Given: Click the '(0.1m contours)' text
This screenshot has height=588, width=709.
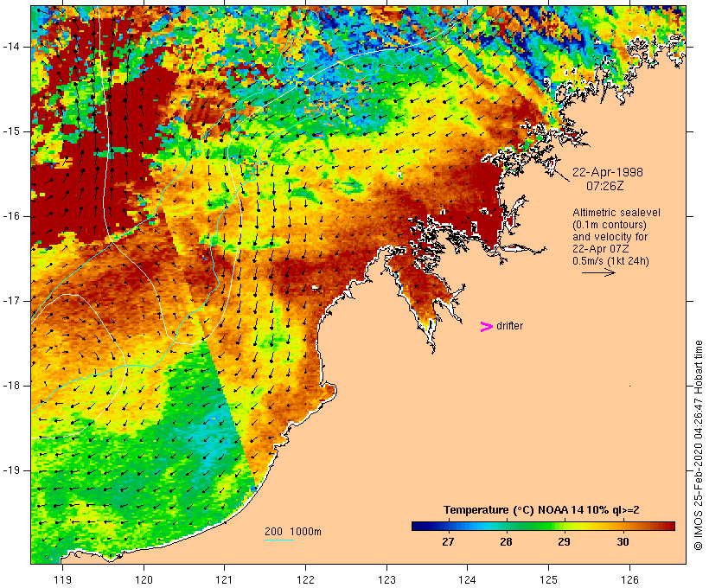Looking at the screenshot, I should tap(609, 225).
